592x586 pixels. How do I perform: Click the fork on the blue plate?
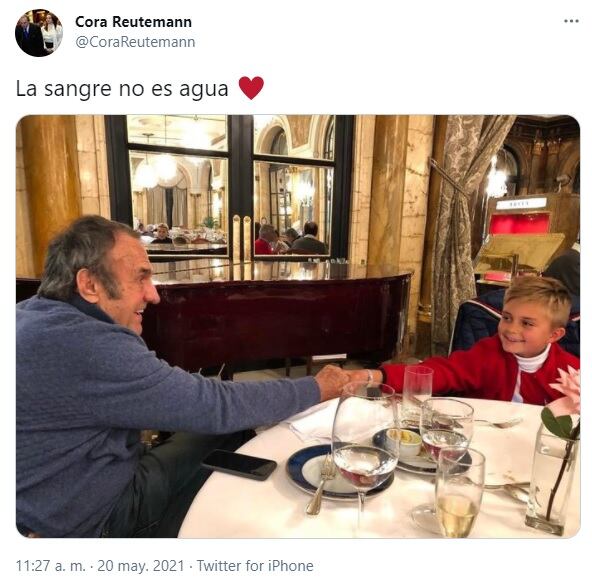point(321,485)
